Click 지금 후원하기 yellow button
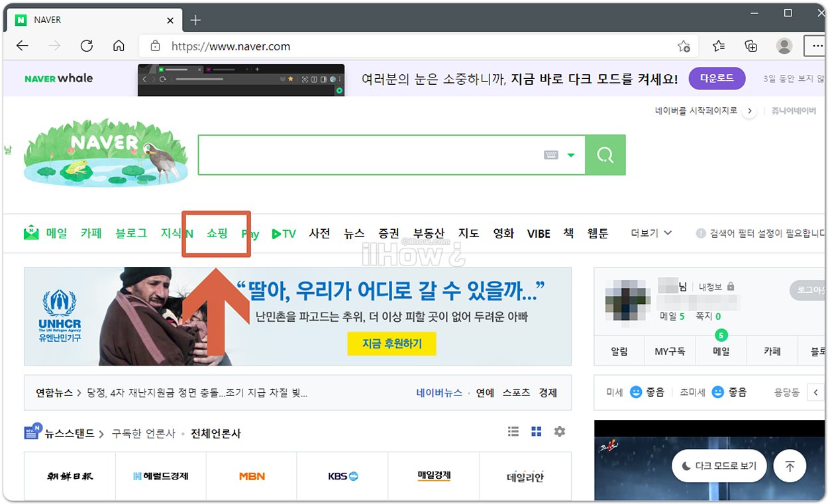 point(391,344)
